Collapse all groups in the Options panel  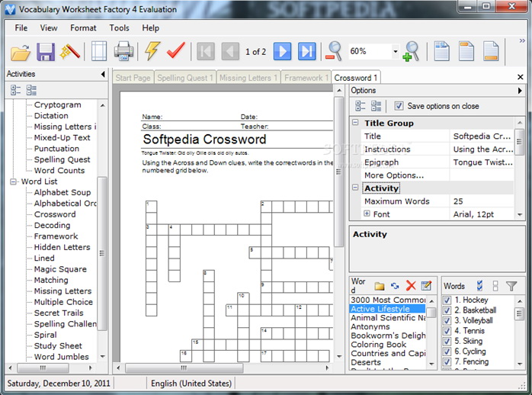pos(376,106)
